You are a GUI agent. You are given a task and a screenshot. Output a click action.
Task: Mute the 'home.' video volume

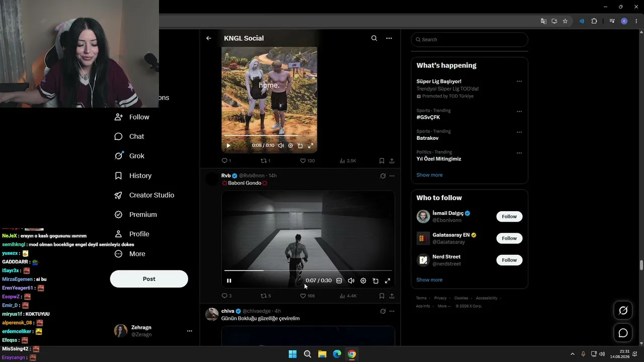click(x=281, y=146)
